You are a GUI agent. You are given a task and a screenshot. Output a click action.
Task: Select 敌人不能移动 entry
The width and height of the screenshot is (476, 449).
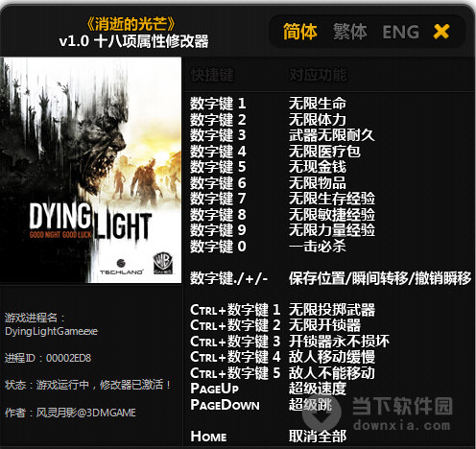[x=332, y=373]
